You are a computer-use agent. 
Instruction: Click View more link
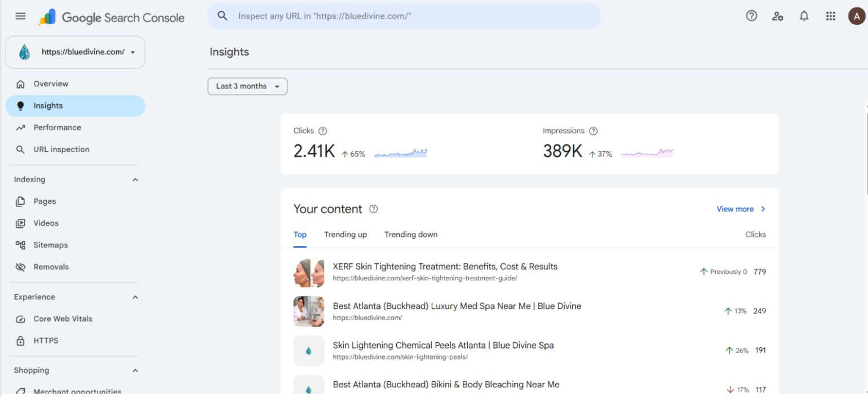tap(741, 209)
